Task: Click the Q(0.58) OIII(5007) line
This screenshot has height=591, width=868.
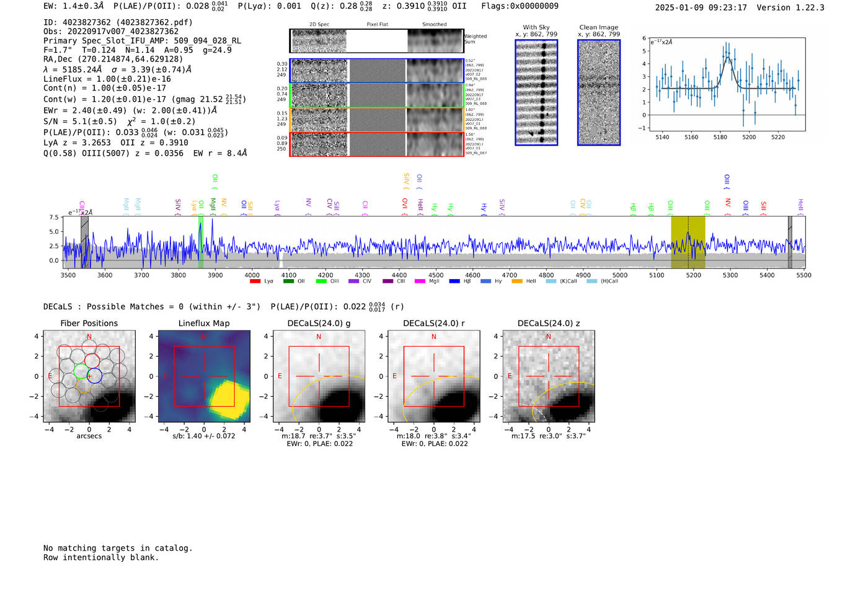Action: (x=145, y=153)
